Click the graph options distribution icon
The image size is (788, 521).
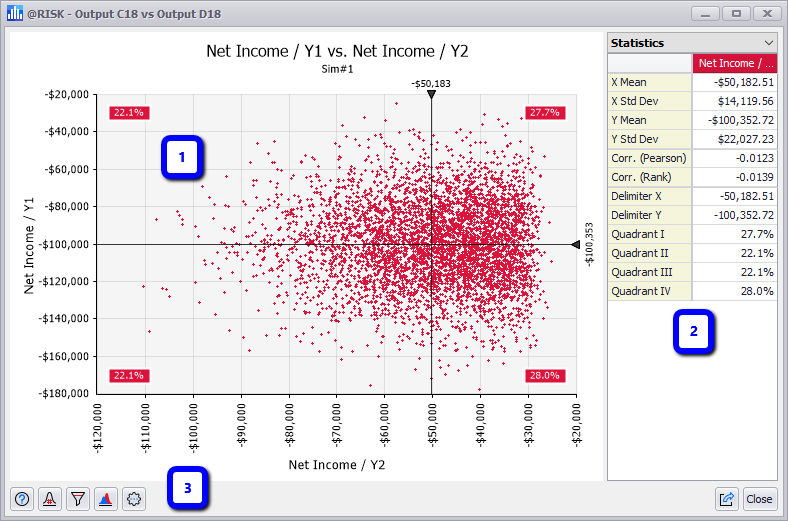point(49,499)
